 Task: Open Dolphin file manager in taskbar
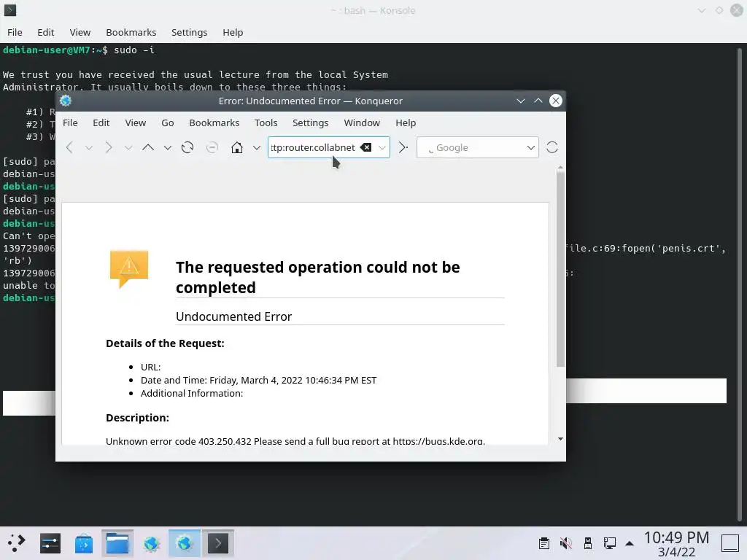click(117, 542)
